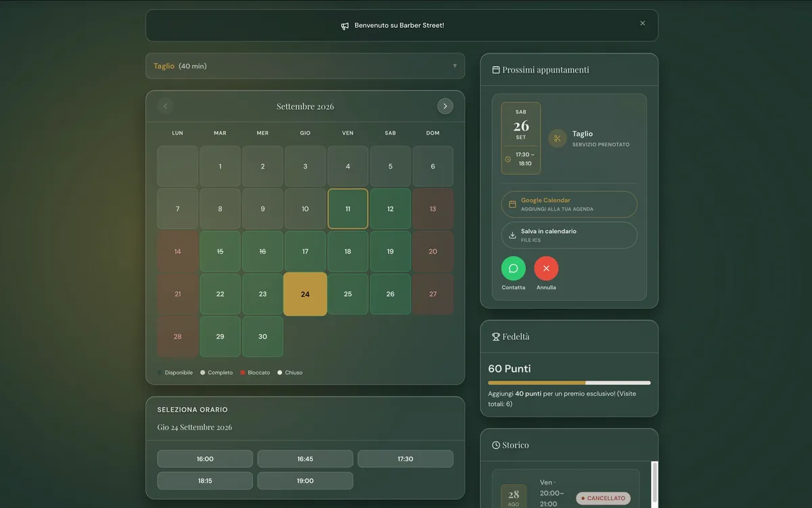This screenshot has height=508, width=812.
Task: Click highlighted day 24 in calendar
Action: point(305,294)
